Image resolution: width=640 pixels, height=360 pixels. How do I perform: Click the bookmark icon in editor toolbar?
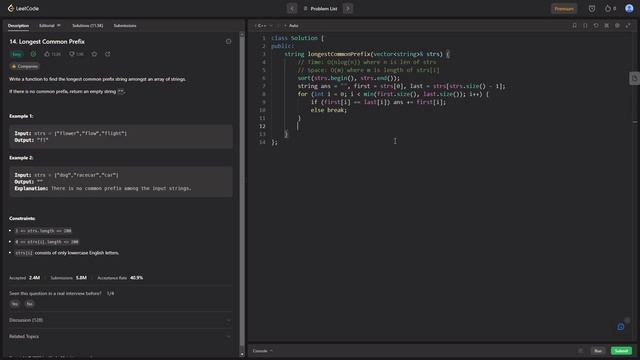click(574, 25)
